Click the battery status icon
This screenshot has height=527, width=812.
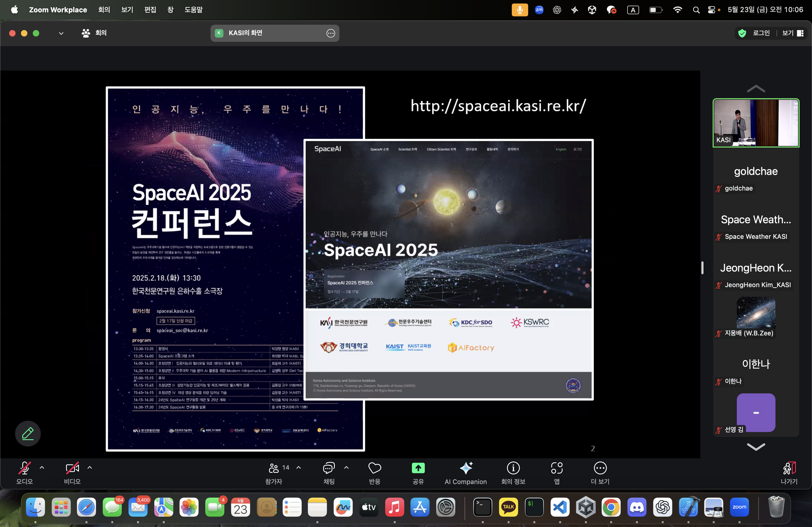655,10
